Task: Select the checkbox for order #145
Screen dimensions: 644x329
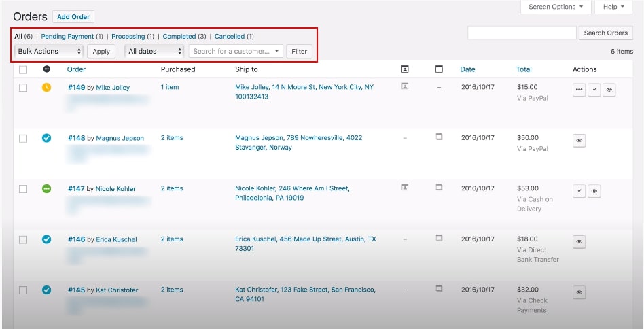Action: pos(23,290)
